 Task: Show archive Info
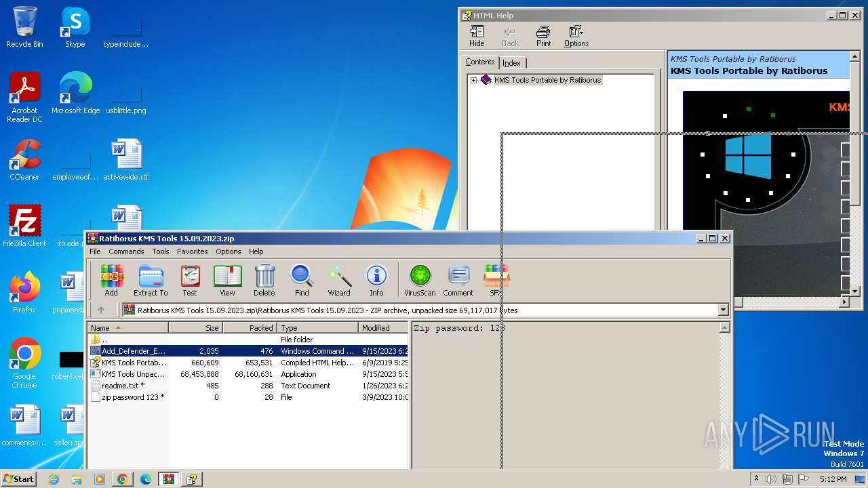[x=376, y=280]
